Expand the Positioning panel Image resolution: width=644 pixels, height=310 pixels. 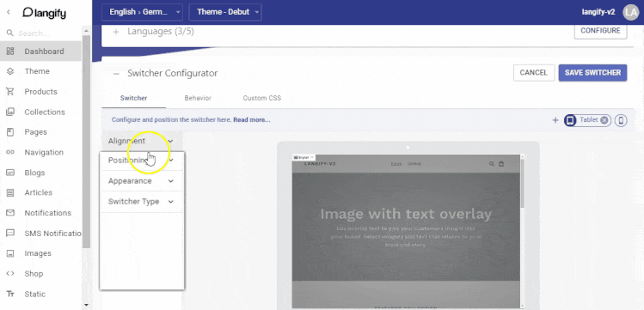pos(141,161)
